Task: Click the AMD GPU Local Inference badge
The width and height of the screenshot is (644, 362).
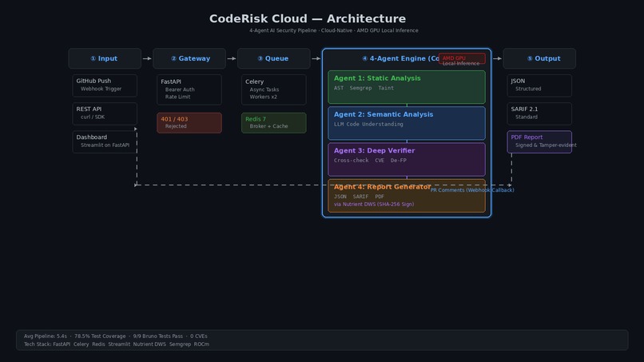Action: point(462,59)
